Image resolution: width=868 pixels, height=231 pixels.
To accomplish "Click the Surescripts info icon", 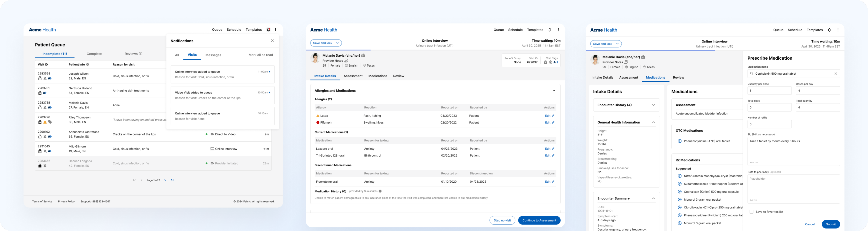I will pyautogui.click(x=380, y=191).
